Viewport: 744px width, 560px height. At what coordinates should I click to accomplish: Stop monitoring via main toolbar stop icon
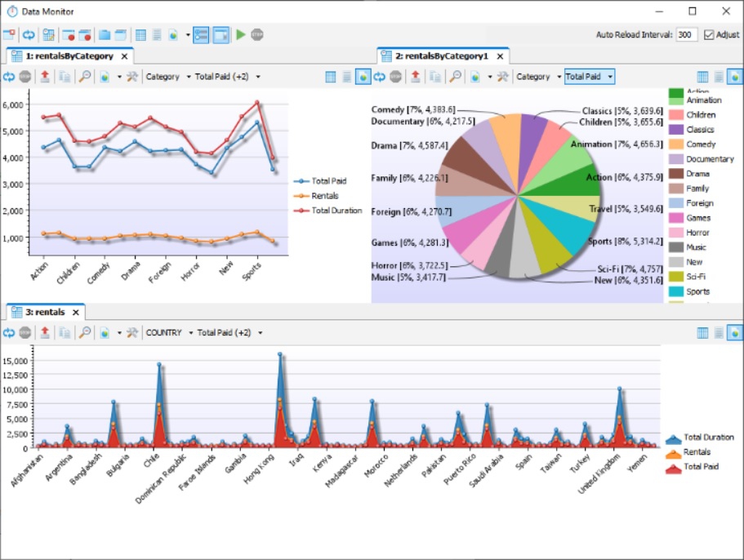pos(257,34)
